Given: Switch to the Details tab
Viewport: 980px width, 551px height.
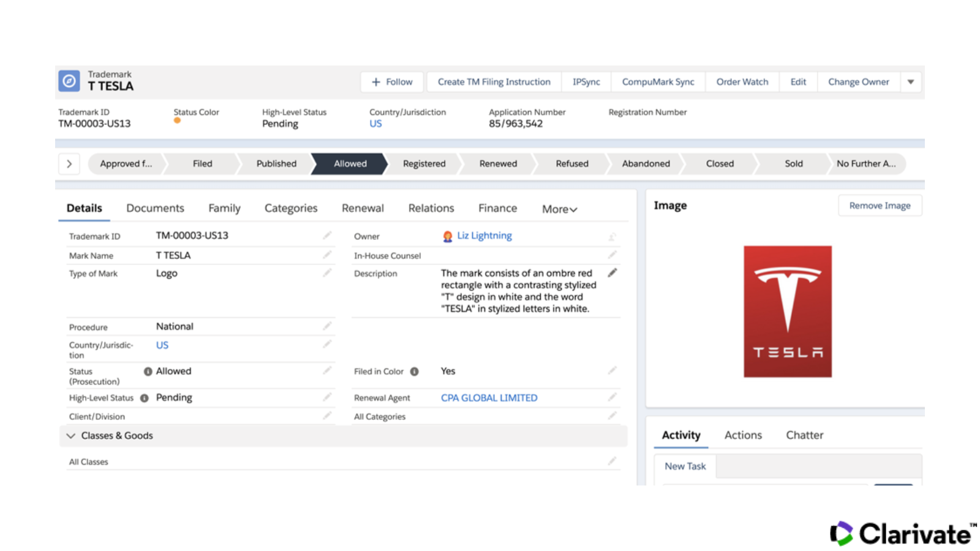Looking at the screenshot, I should tap(85, 208).
